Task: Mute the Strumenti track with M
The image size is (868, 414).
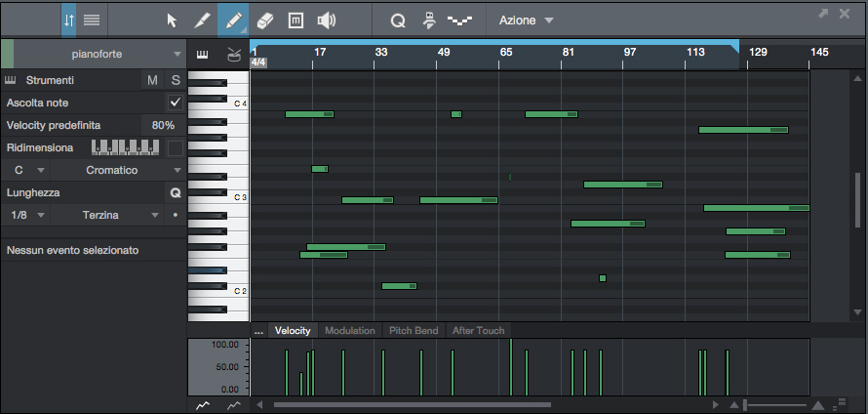Action: pyautogui.click(x=152, y=80)
